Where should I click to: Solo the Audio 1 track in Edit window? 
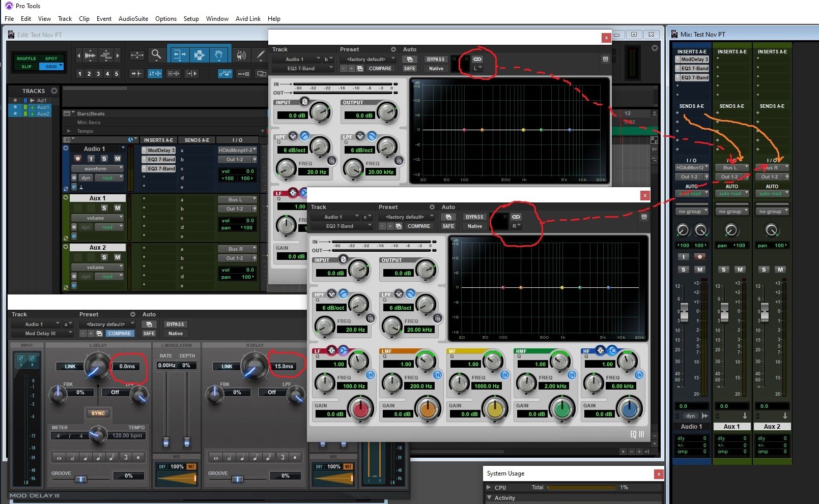point(104,159)
